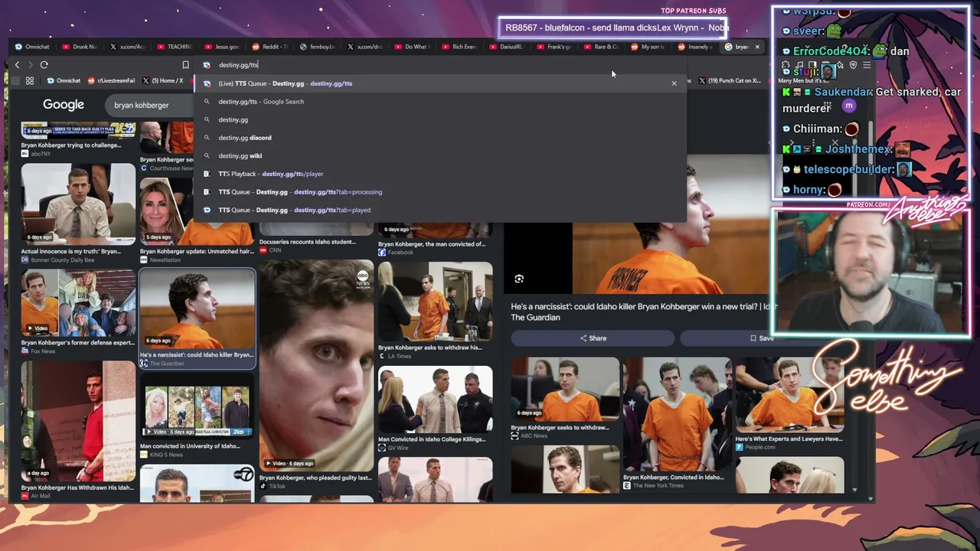The width and height of the screenshot is (980, 551).
Task: Open the New York Times related thumbnail
Action: (x=678, y=414)
